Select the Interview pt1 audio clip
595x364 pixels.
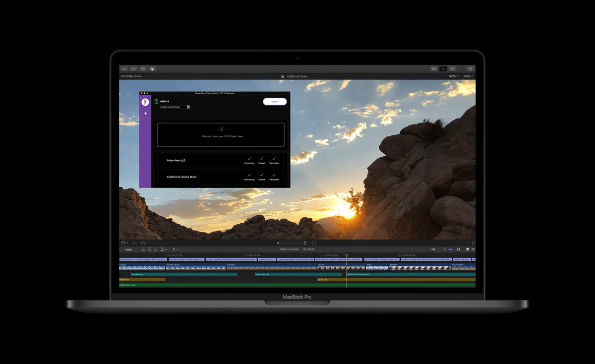(183, 274)
